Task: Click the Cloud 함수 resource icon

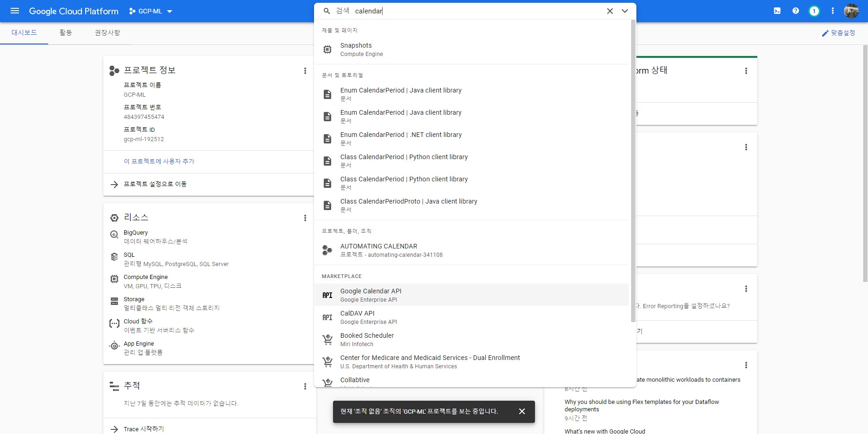Action: [x=114, y=323]
